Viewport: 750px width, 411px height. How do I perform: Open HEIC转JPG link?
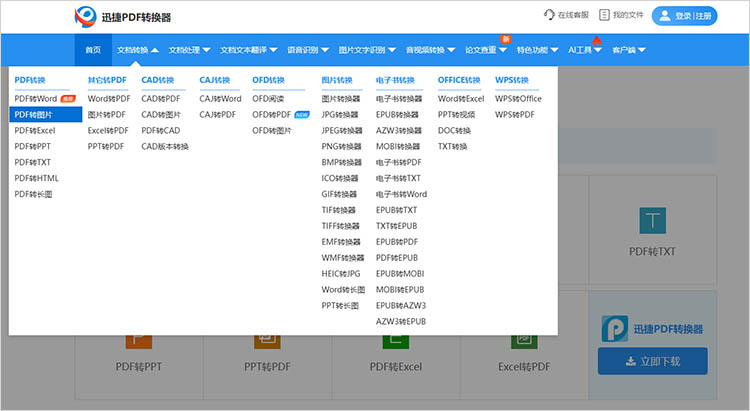click(x=341, y=273)
